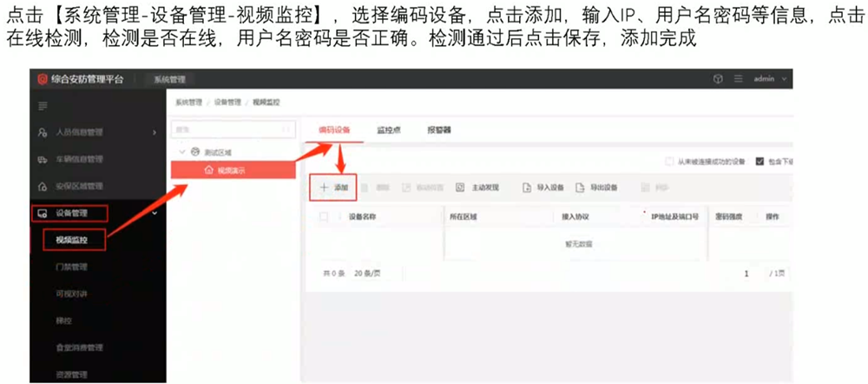Select 视频监控 submenu item
868x384 pixels.
72,240
